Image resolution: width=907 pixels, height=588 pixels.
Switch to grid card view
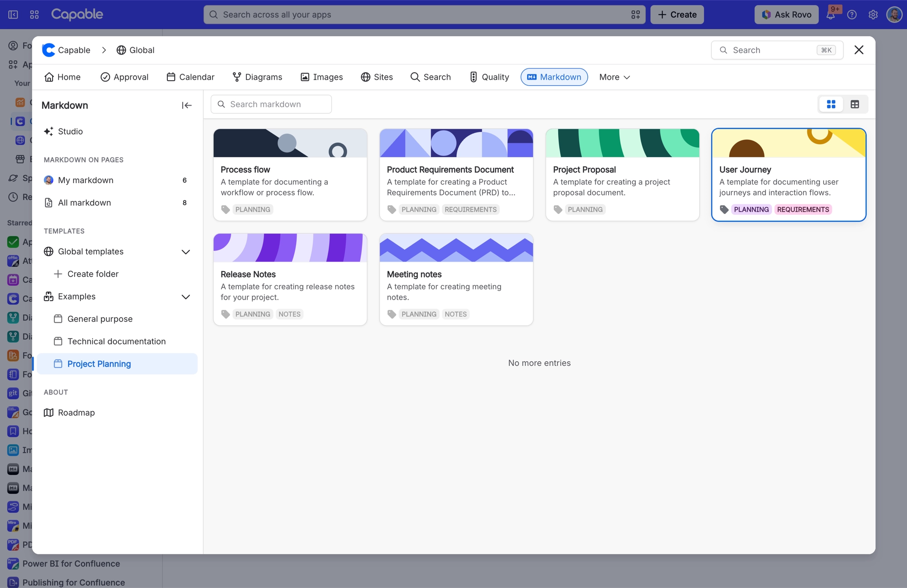[831, 104]
